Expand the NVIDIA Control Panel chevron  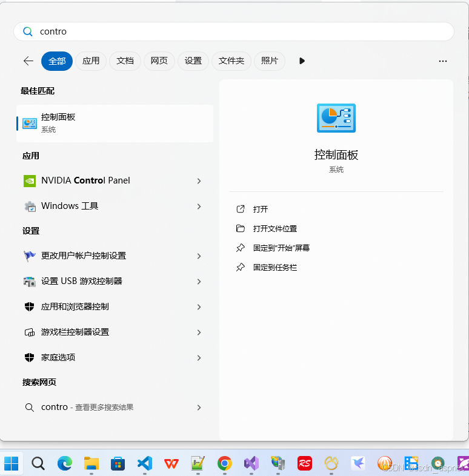(199, 181)
